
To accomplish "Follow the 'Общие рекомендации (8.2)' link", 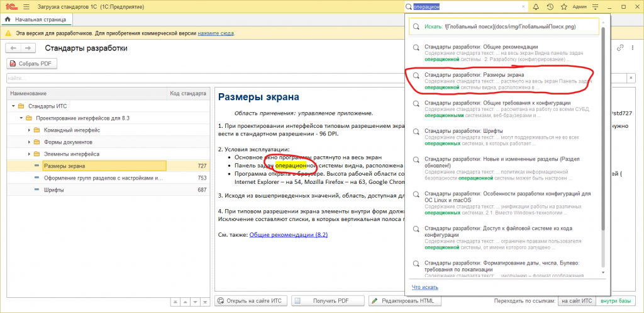I will click(x=288, y=234).
